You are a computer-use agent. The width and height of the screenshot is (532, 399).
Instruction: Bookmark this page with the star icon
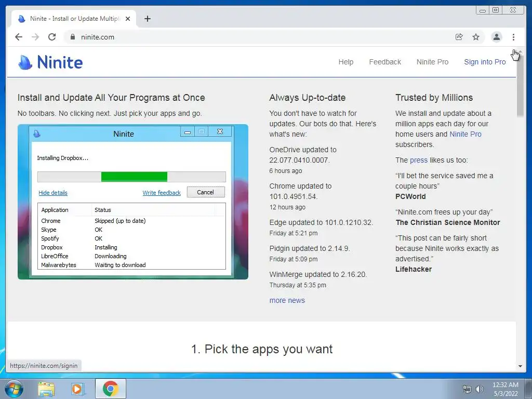pos(476,37)
